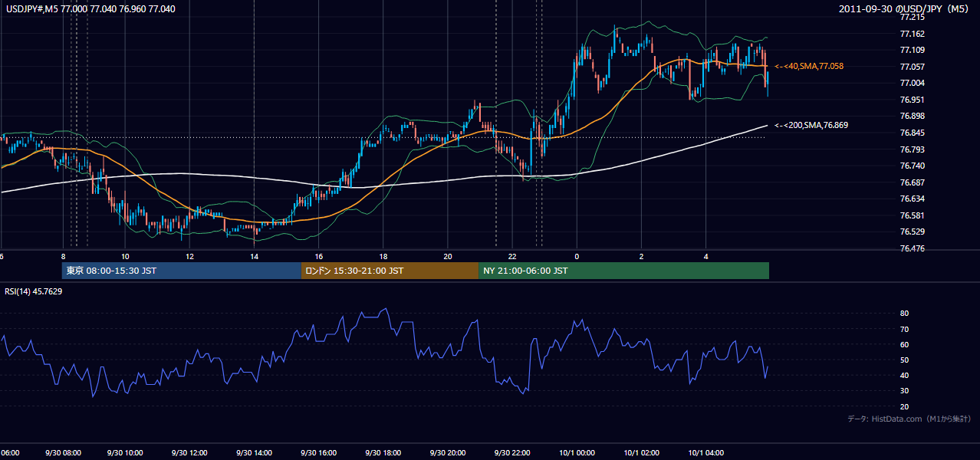The width and height of the screenshot is (980, 460).
Task: Click the '9/30 12:00' bottom time label
Action: 190,453
